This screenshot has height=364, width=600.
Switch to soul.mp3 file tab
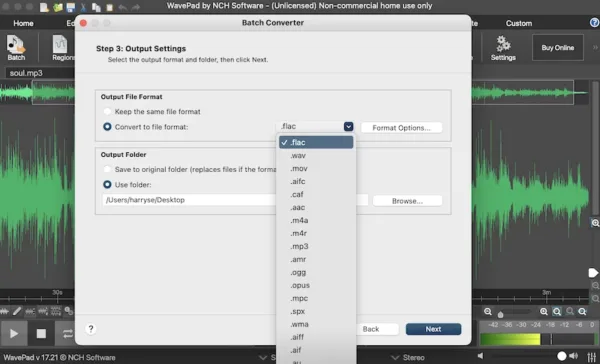(26, 73)
